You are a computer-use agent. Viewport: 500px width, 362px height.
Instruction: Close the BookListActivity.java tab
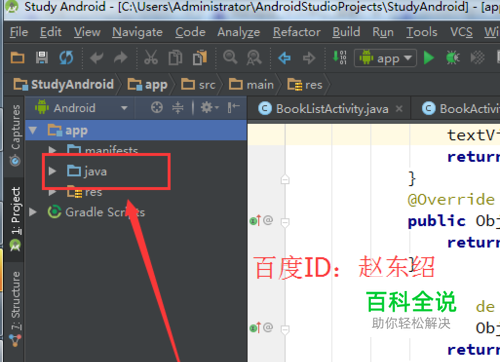coord(399,109)
